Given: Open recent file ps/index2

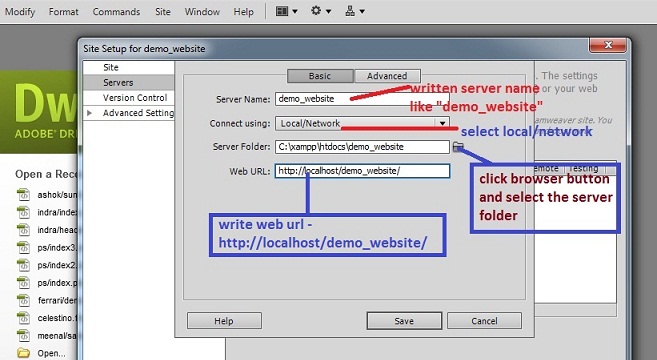Looking at the screenshot, I should point(57,265).
